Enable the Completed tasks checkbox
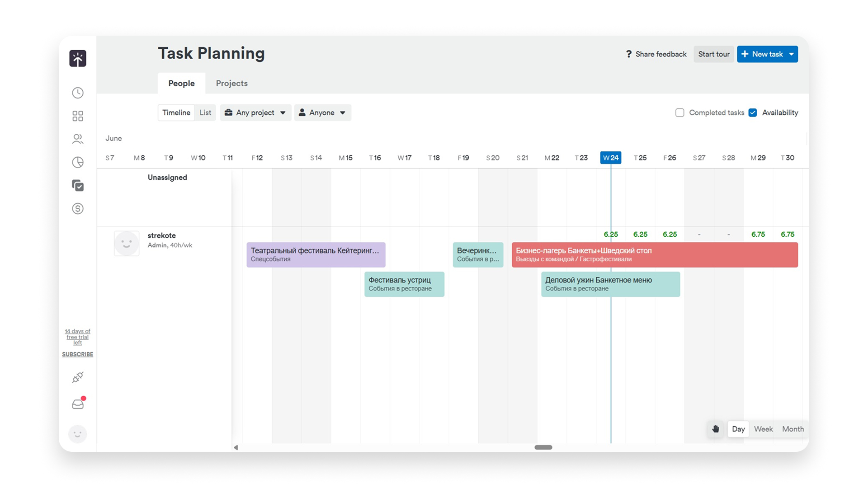The width and height of the screenshot is (868, 488). coord(680,113)
